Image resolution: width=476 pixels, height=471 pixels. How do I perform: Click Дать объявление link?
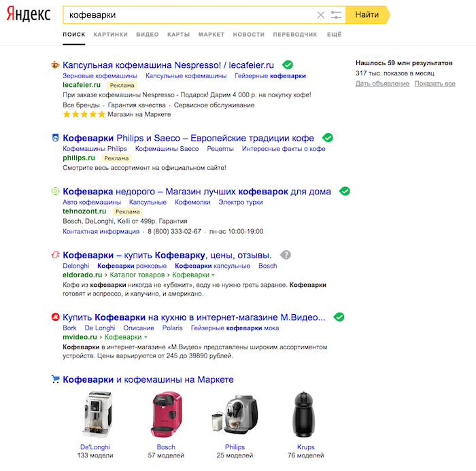pyautogui.click(x=382, y=84)
